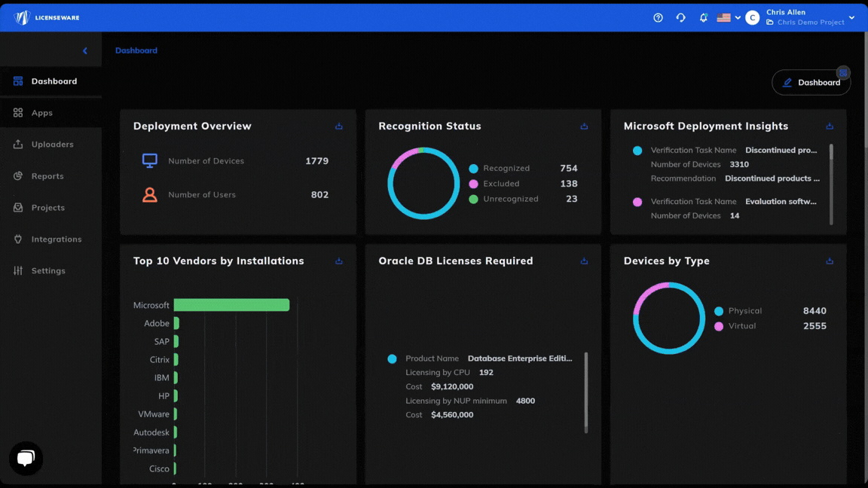The width and height of the screenshot is (868, 488).
Task: Click the Recognition Status donut chart
Action: 423,183
